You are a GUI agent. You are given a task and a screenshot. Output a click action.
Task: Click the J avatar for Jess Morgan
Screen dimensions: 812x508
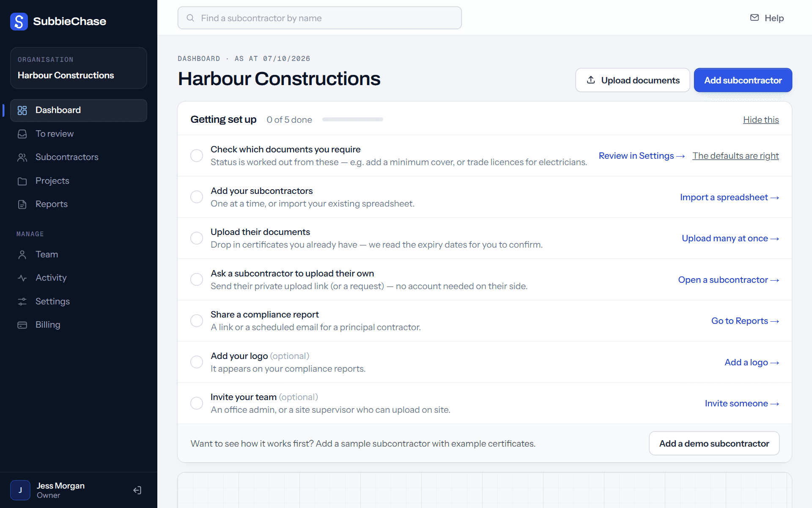(x=20, y=490)
